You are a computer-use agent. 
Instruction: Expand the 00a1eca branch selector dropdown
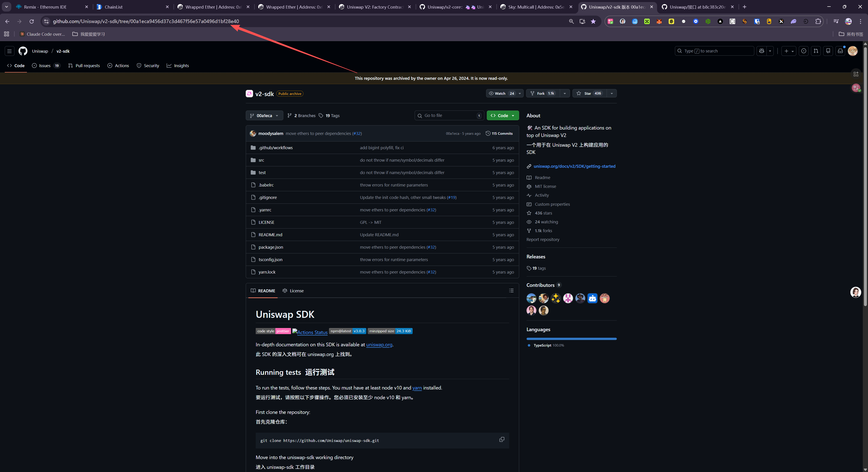click(264, 116)
